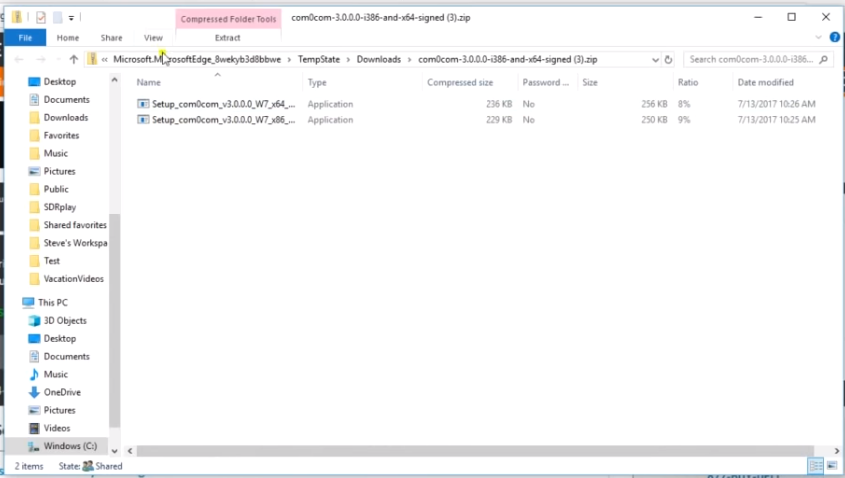Open the View ribbon tab

click(x=153, y=38)
